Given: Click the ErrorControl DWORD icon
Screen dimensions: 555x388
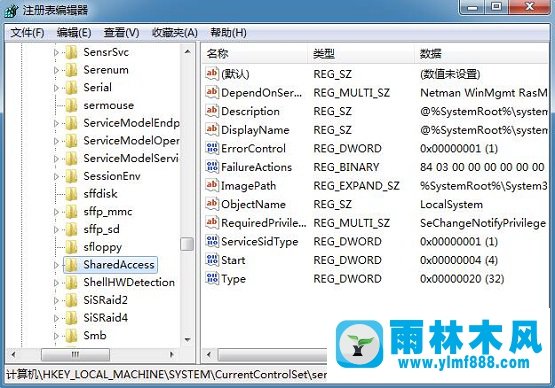Looking at the screenshot, I should click(x=212, y=148).
